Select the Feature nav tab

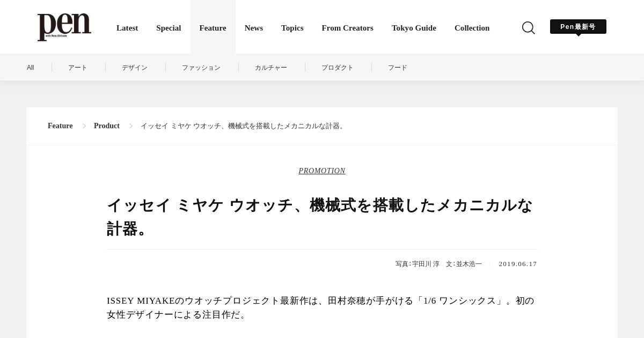213,28
